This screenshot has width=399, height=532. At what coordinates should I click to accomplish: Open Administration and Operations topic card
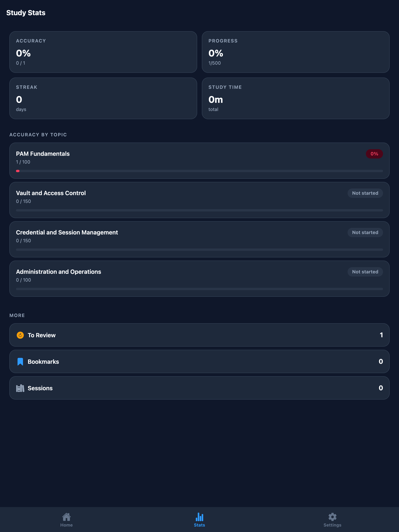point(199,278)
